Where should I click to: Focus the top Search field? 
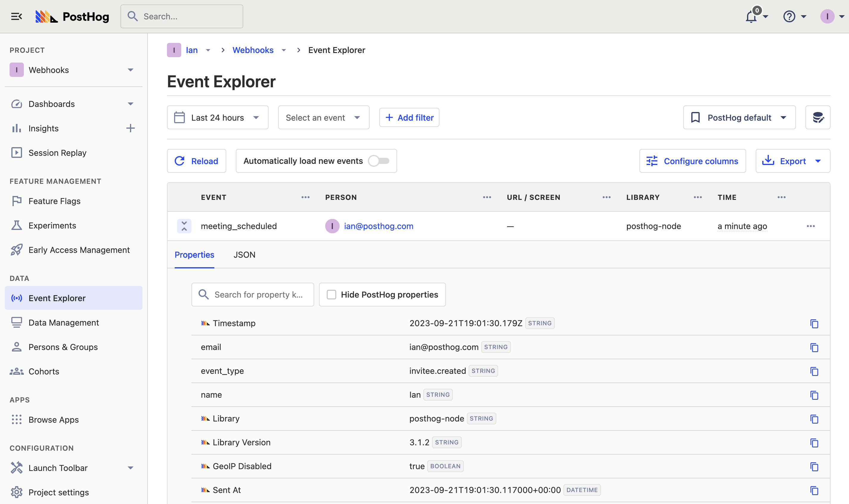(x=182, y=16)
